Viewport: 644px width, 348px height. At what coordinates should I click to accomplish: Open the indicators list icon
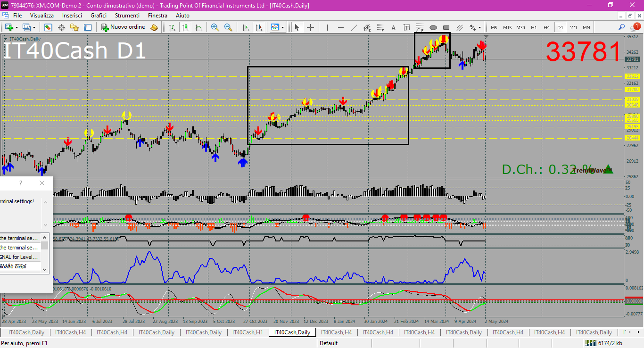click(275, 27)
